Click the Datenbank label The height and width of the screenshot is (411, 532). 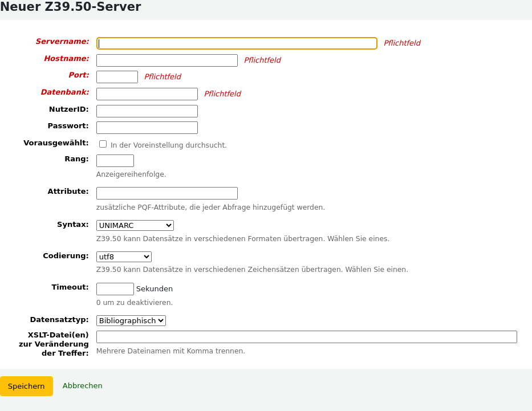(64, 92)
